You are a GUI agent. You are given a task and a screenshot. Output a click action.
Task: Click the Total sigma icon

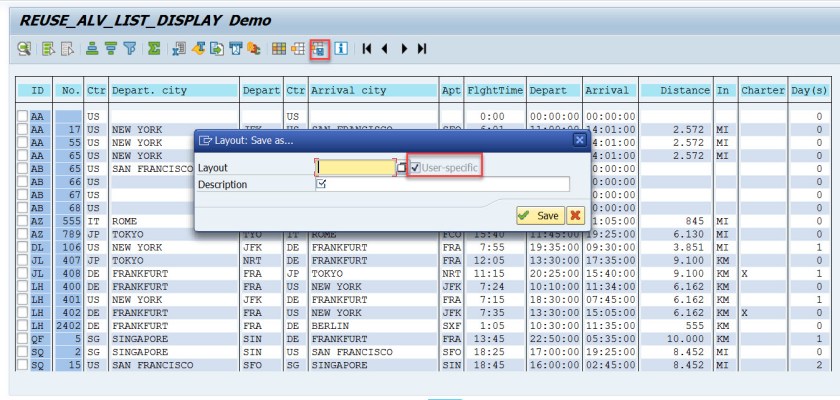point(154,48)
